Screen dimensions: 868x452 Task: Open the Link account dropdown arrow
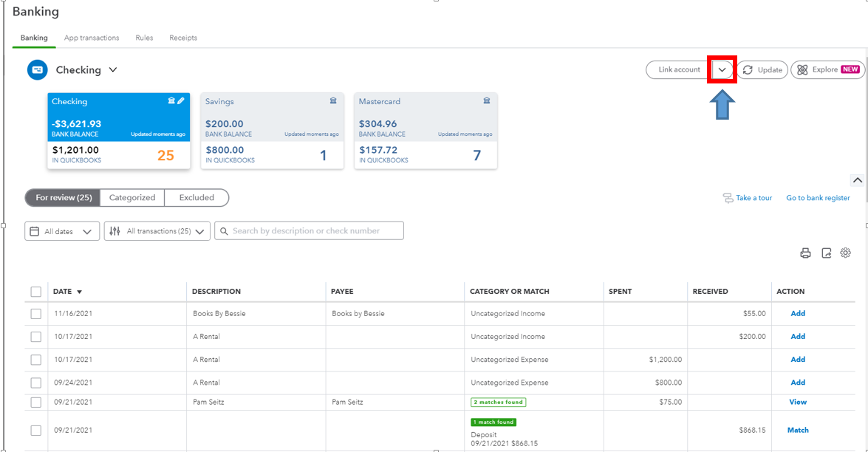(720, 69)
